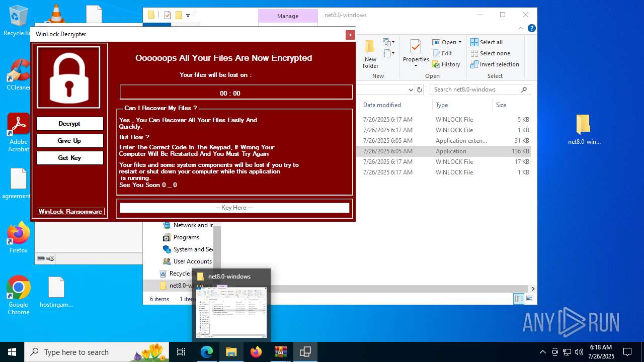This screenshot has height=362, width=644.
Task: Open the Explorer Help question mark icon
Action: (531, 28)
